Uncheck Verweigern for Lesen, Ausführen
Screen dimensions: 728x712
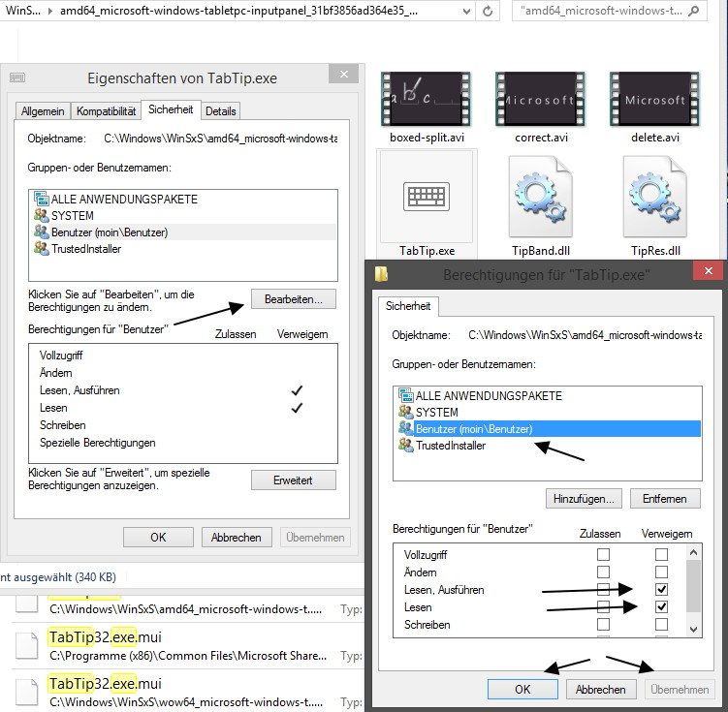click(x=662, y=589)
